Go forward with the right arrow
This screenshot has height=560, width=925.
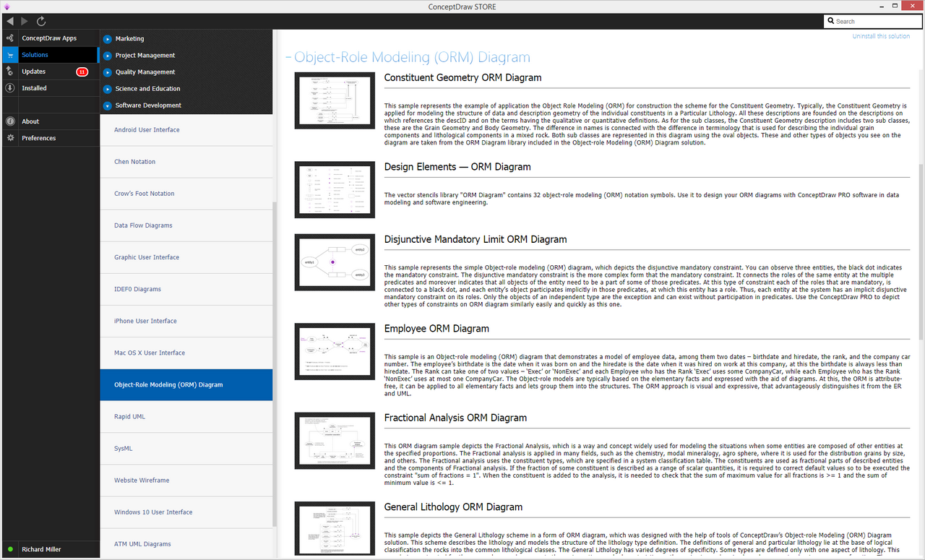pyautogui.click(x=25, y=22)
